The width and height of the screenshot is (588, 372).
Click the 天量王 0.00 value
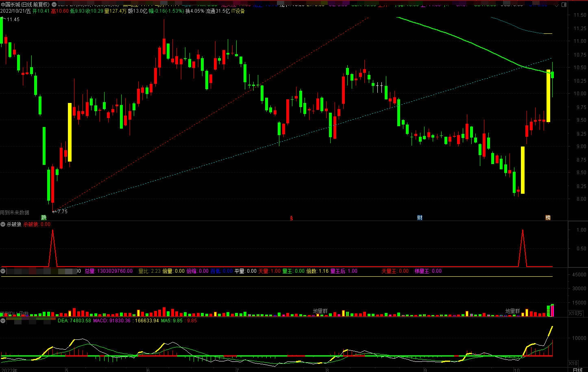pos(395,271)
